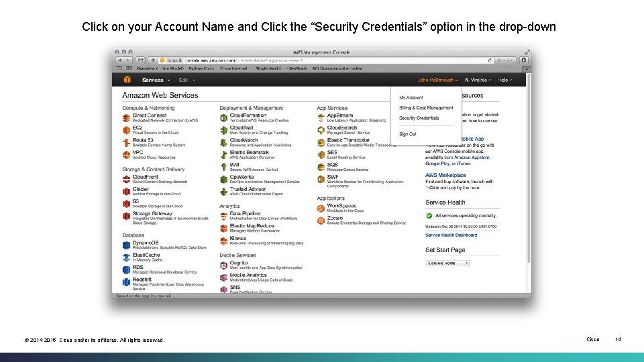This screenshot has height=362, width=644.
Task: Open Redshift service icon
Action: click(127, 282)
